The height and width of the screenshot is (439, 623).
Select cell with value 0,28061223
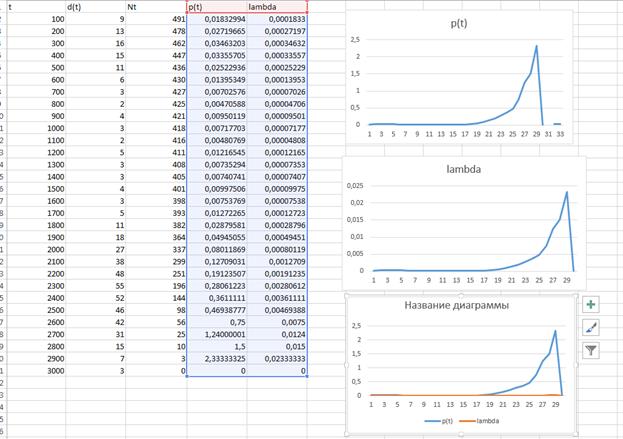click(217, 286)
